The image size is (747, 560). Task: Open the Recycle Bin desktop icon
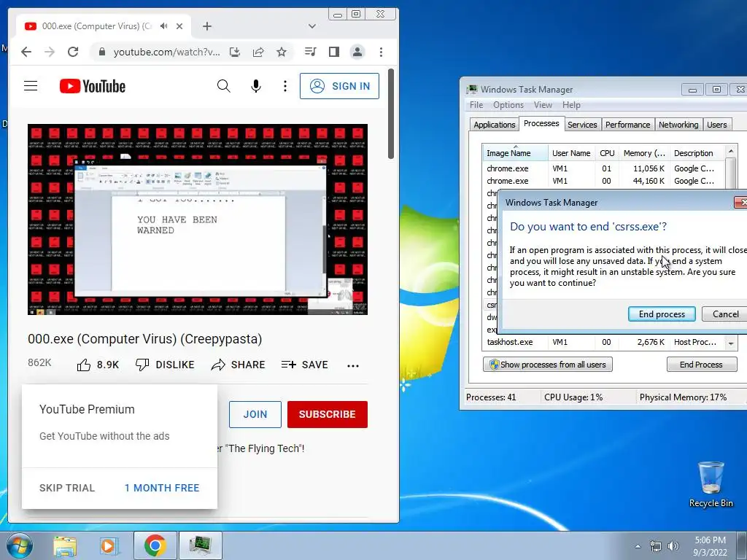click(711, 484)
